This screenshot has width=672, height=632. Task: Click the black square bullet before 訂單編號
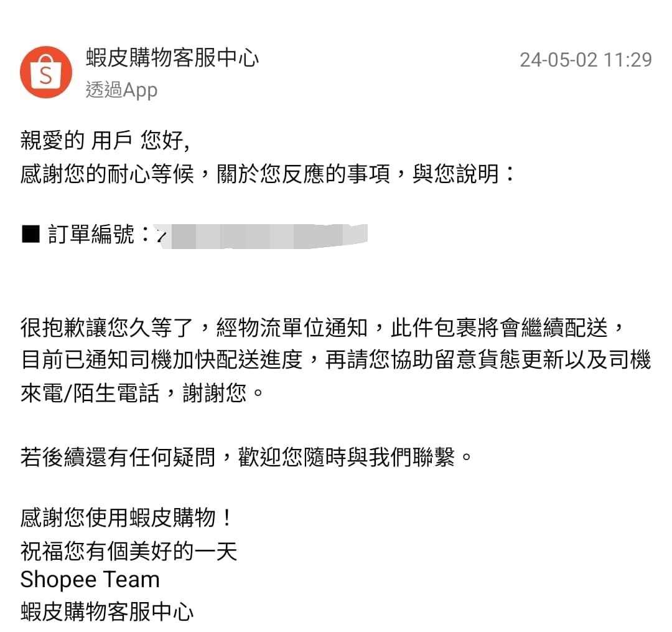click(x=30, y=234)
